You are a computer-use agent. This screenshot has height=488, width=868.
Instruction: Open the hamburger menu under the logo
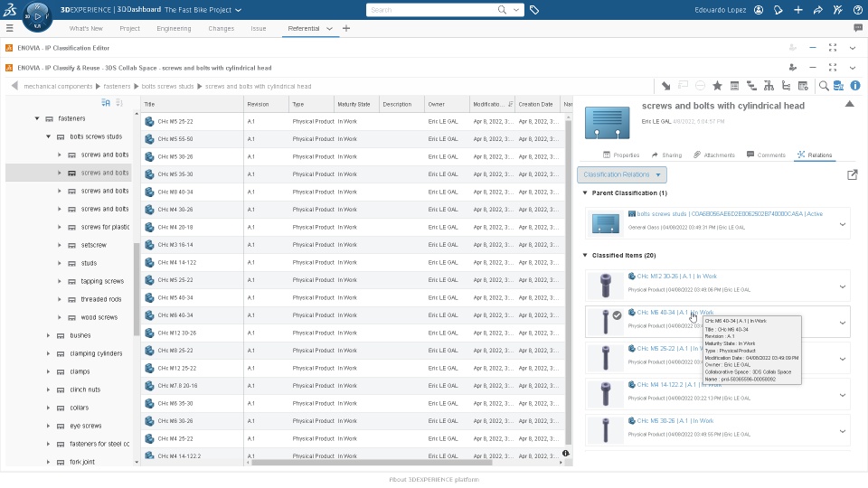[x=9, y=28]
